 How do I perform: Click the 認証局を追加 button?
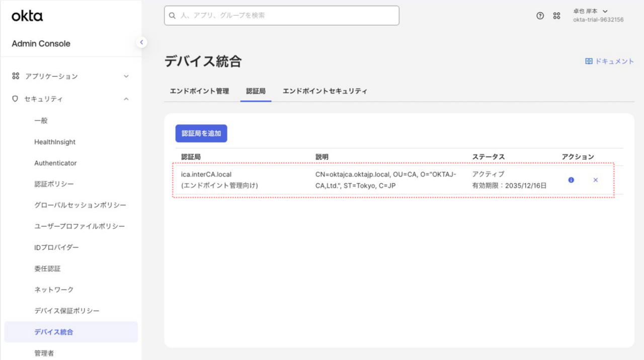(201, 134)
